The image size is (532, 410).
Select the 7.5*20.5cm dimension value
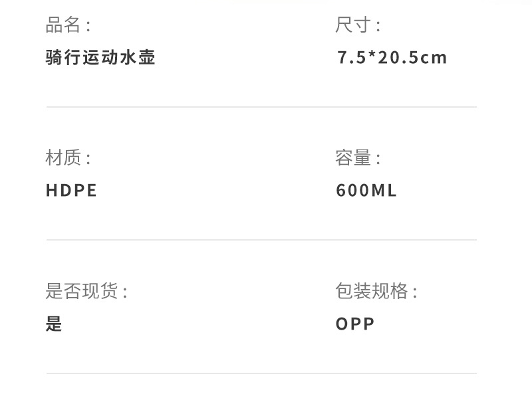(x=392, y=58)
